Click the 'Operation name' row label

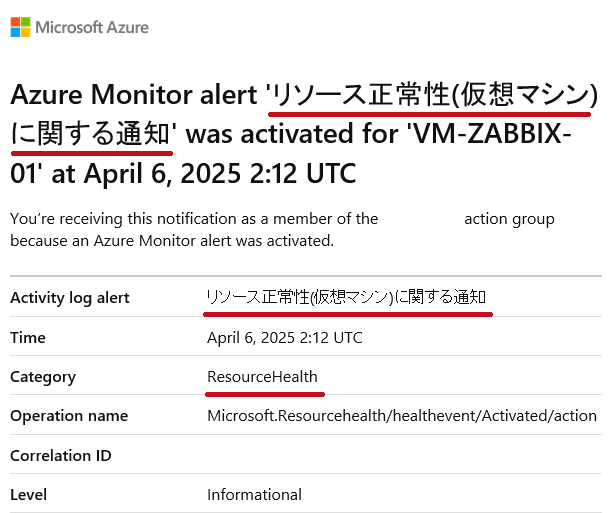point(69,416)
